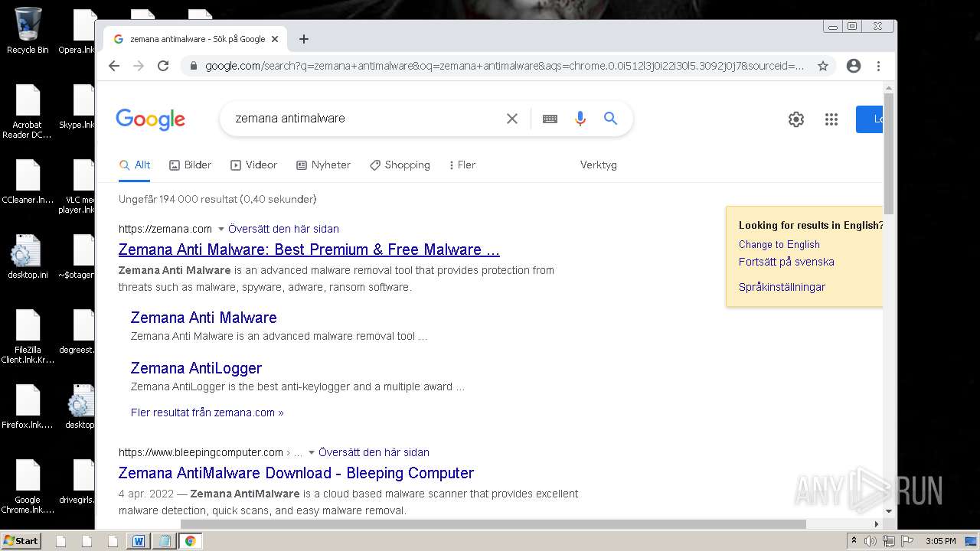Select the Allt search tab

[x=135, y=165]
